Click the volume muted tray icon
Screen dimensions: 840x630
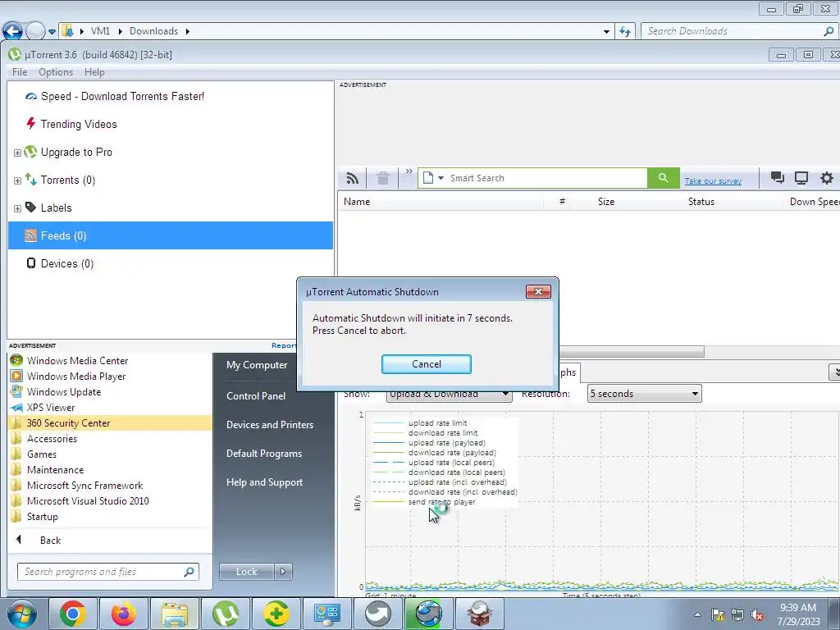757,615
